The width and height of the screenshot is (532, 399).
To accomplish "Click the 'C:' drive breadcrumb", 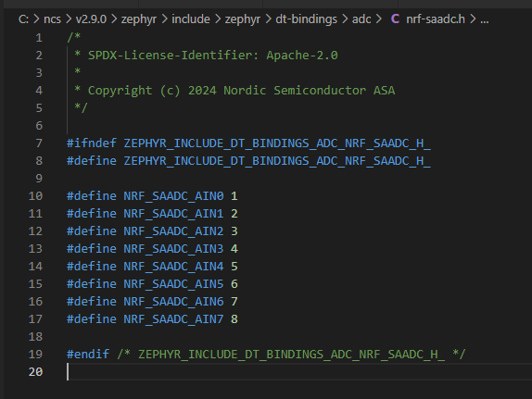I will tap(23, 19).
